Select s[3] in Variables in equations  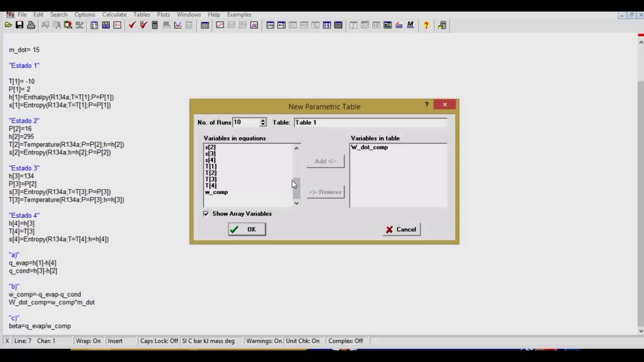[x=210, y=154]
